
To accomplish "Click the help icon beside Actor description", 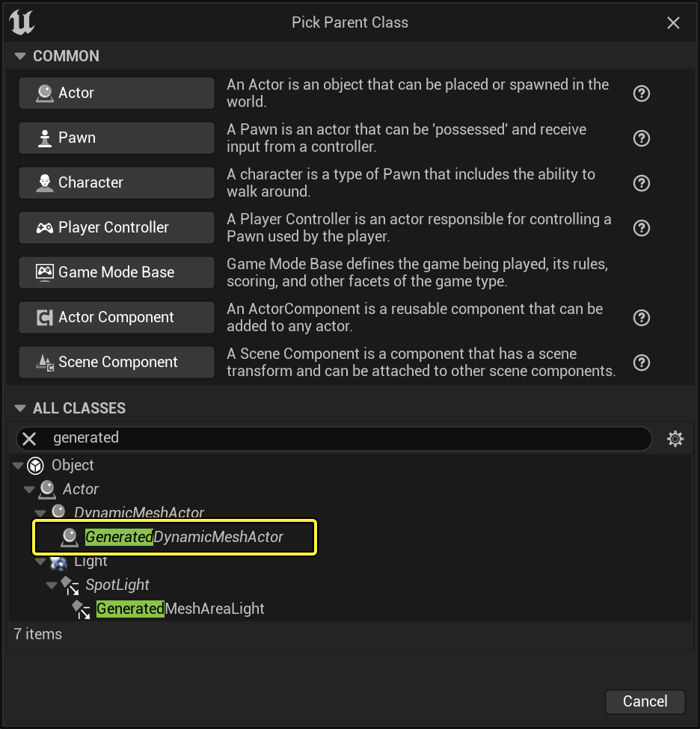I will pos(641,93).
